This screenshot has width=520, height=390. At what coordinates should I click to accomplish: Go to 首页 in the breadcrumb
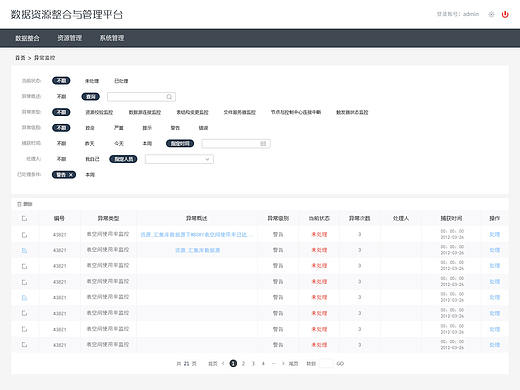click(20, 58)
